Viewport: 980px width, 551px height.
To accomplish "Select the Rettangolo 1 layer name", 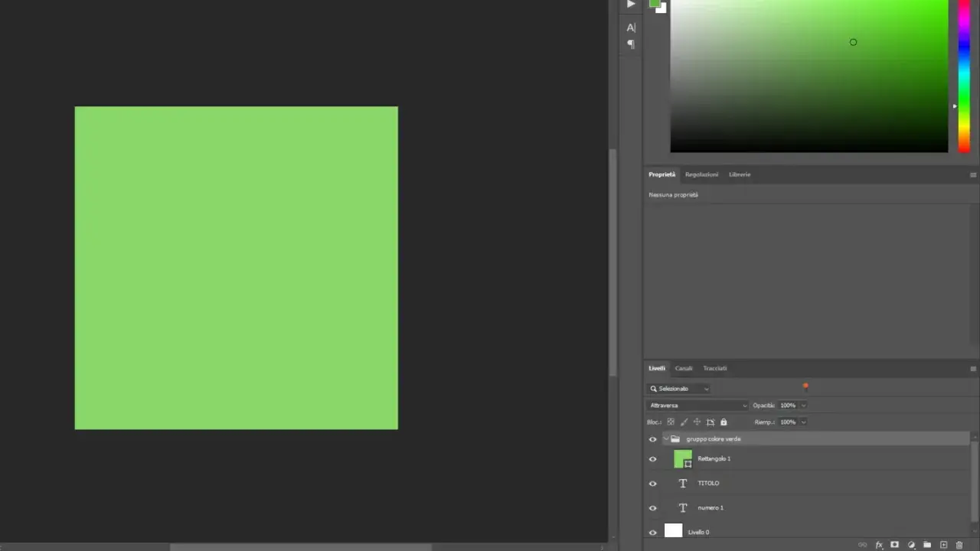I will tap(714, 459).
